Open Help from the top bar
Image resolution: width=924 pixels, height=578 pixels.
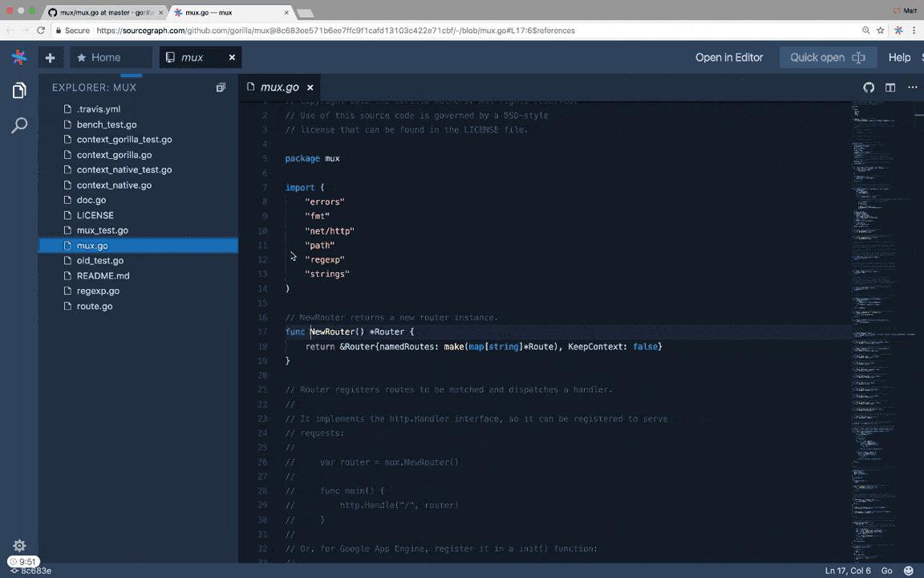tap(899, 57)
